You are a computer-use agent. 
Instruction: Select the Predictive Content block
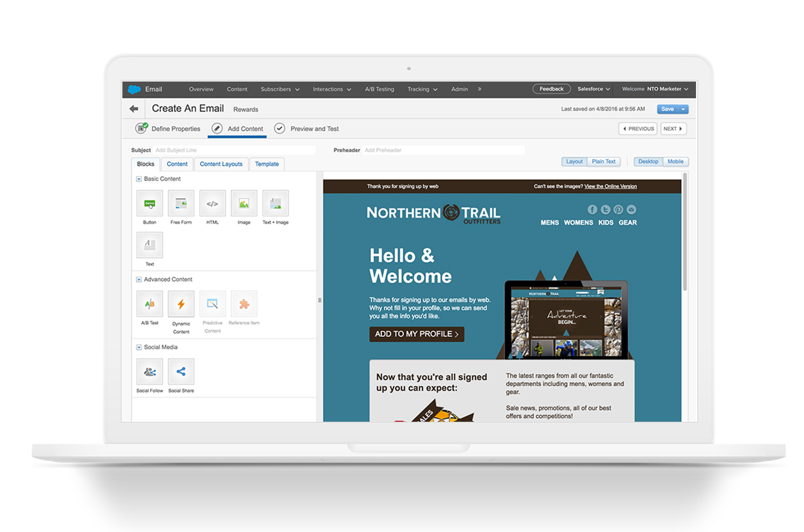coord(212,304)
